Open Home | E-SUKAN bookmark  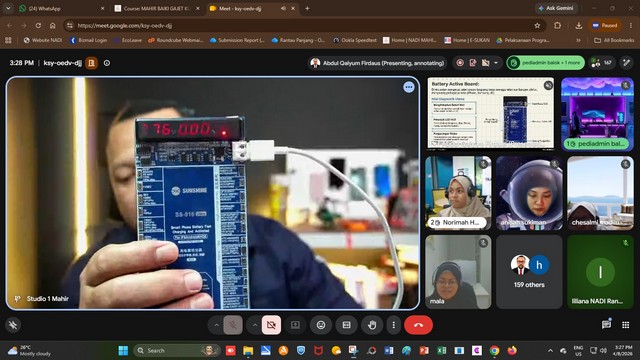click(467, 40)
